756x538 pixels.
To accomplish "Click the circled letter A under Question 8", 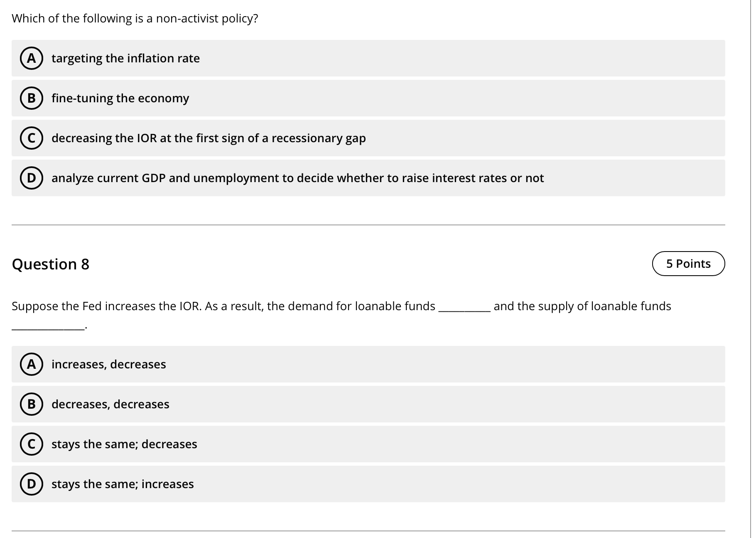I will point(32,364).
